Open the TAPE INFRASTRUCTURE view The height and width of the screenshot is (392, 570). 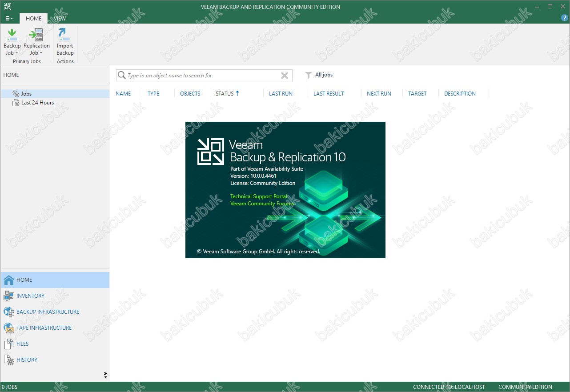click(x=55, y=328)
